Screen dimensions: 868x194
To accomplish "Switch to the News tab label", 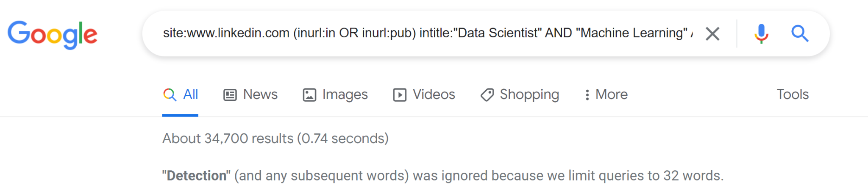I will 260,94.
